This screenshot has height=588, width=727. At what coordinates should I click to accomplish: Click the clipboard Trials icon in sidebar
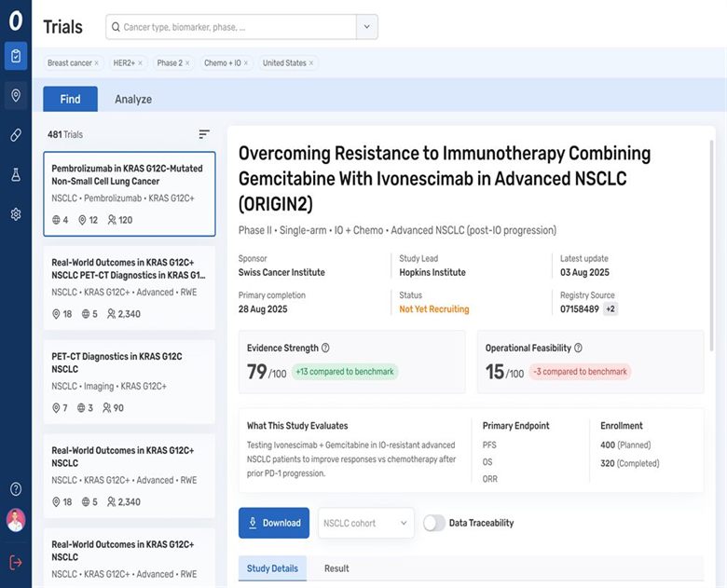pos(15,56)
